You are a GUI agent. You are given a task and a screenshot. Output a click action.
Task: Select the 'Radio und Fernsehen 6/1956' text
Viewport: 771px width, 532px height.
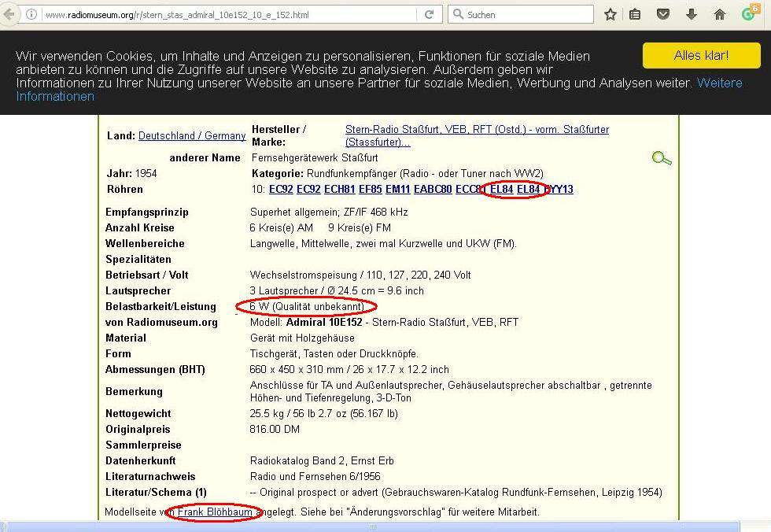(315, 476)
